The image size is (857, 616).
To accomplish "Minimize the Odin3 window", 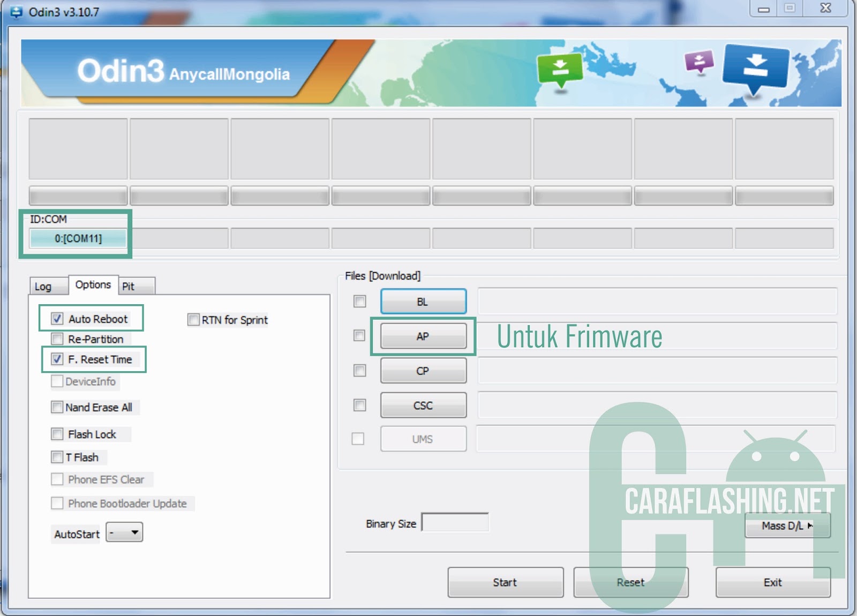I will (x=763, y=9).
